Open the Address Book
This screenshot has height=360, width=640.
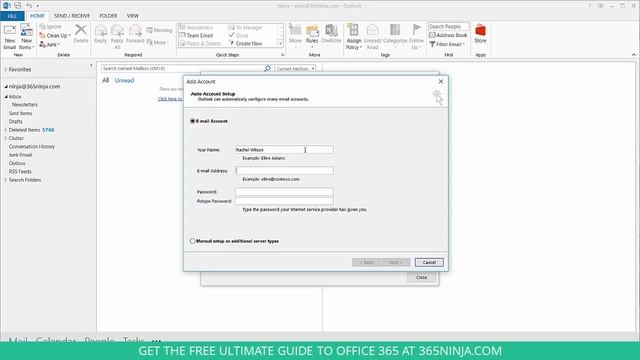coord(448,36)
